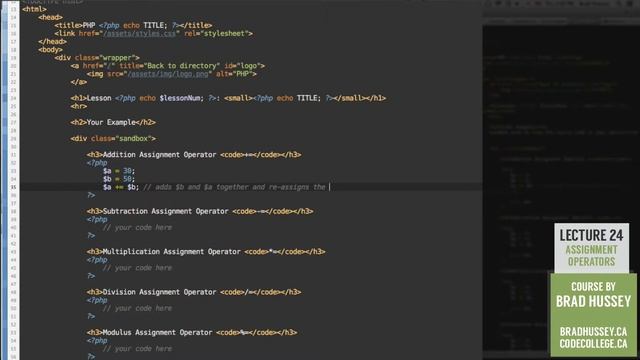The height and width of the screenshot is (360, 640).
Task: Click the Subtraction Assignment Operator h3 line
Action: click(200, 211)
